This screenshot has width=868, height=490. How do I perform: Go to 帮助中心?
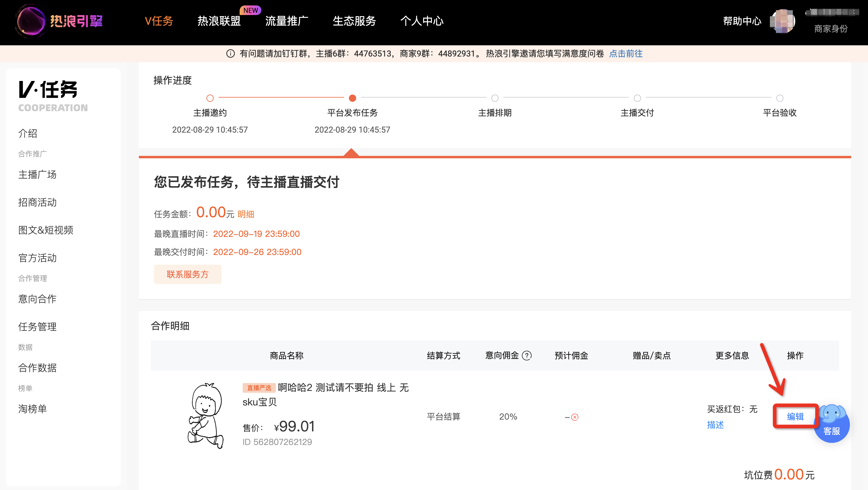coord(742,21)
